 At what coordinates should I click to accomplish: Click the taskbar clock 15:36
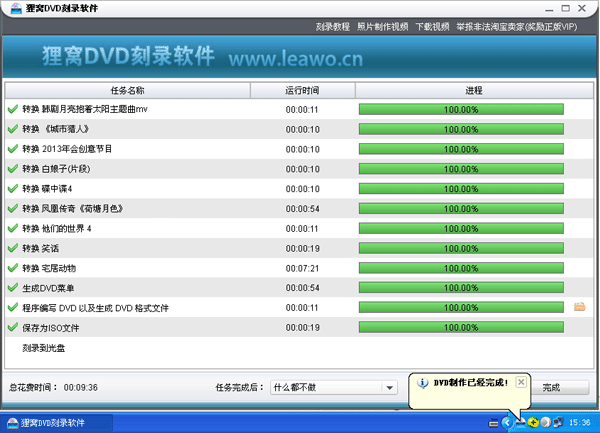pos(579,423)
